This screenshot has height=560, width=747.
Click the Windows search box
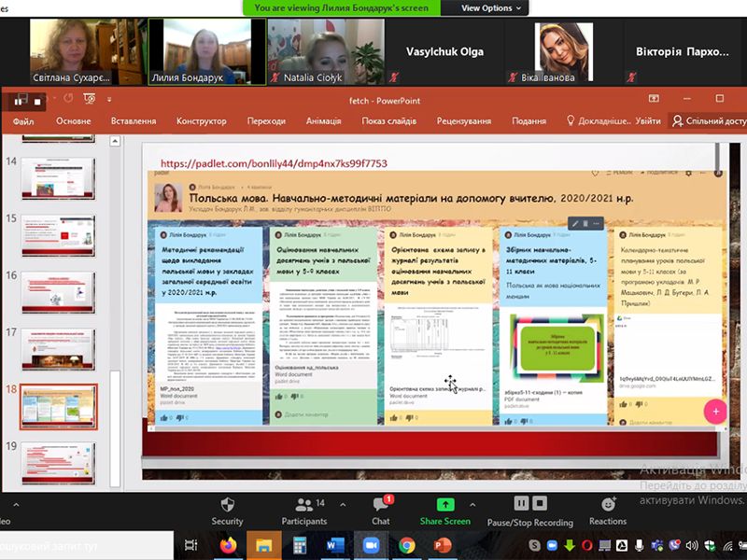(87, 546)
